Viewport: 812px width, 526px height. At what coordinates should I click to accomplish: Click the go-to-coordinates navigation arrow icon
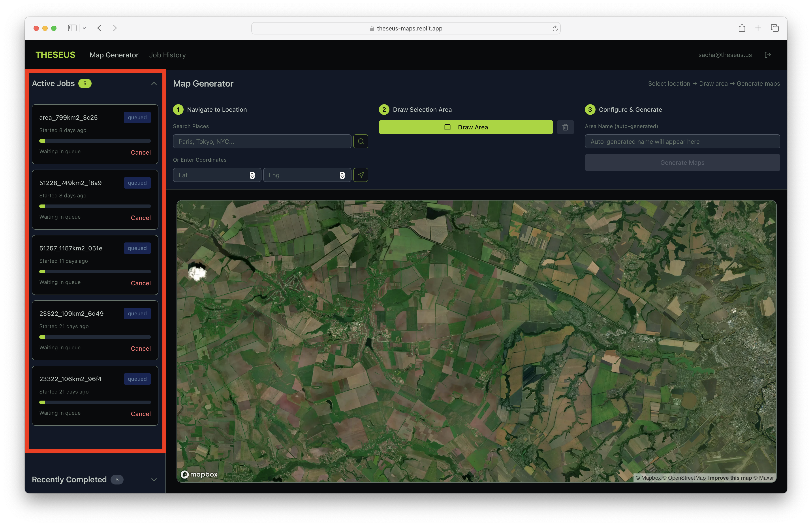[361, 175]
